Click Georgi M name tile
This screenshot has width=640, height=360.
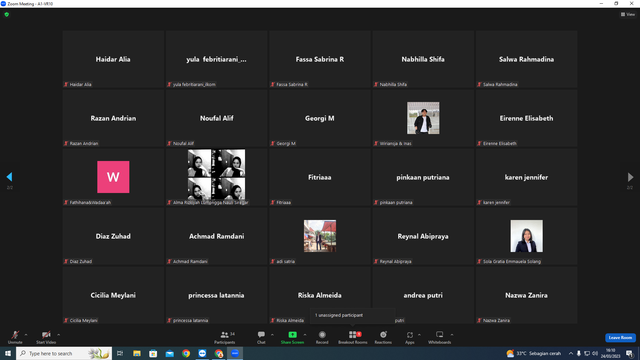point(320,118)
